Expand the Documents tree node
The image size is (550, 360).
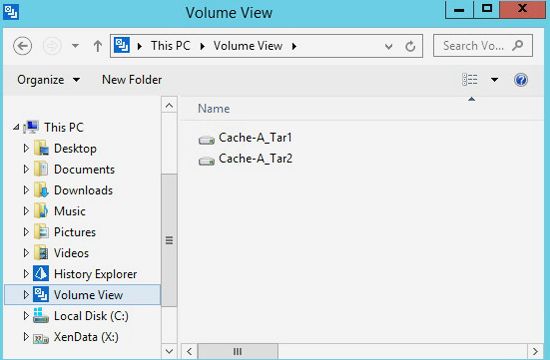tap(26, 169)
